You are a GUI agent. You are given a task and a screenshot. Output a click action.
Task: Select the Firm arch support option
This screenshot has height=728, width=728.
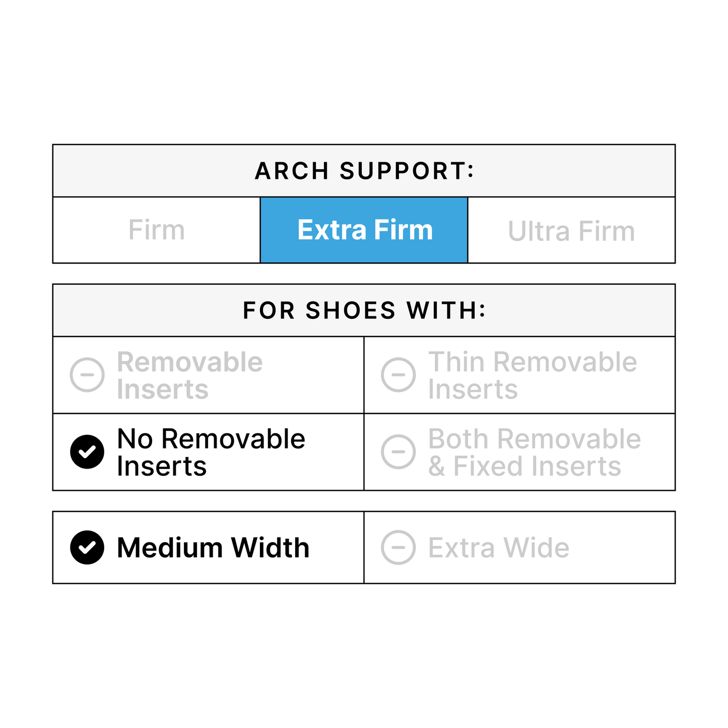point(156,230)
